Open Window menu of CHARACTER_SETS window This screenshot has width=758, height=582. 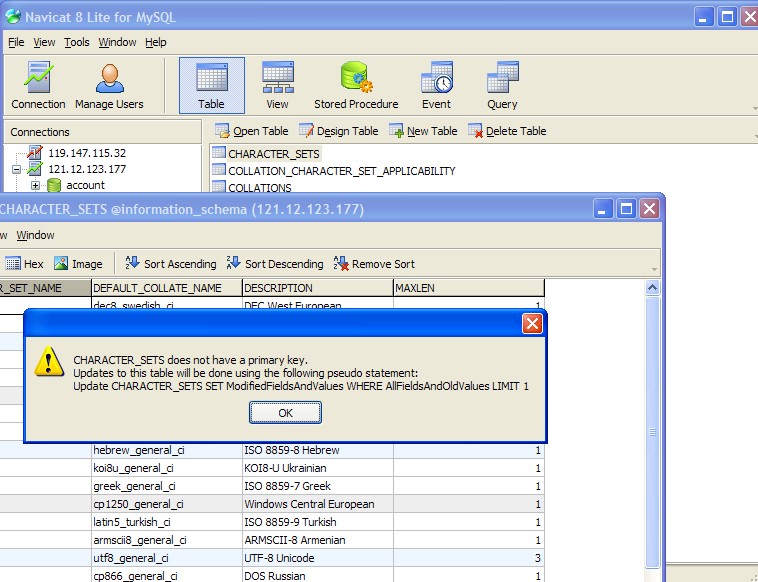(35, 235)
